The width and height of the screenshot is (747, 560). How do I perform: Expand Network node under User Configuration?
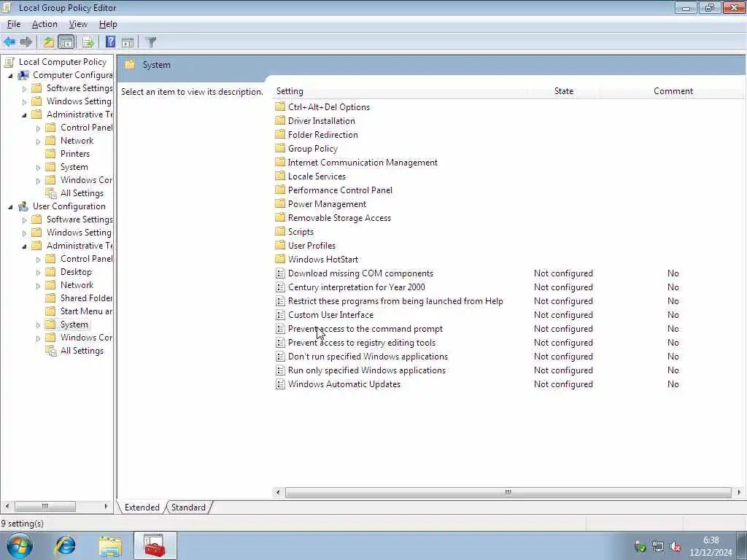click(x=38, y=285)
